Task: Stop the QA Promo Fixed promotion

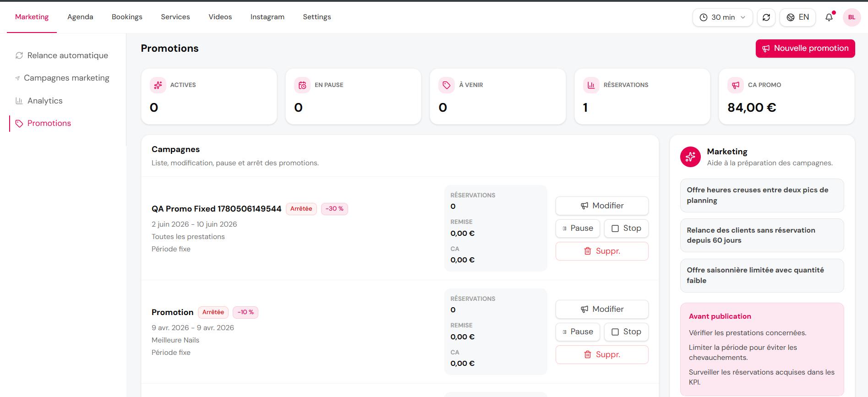Action: click(626, 228)
